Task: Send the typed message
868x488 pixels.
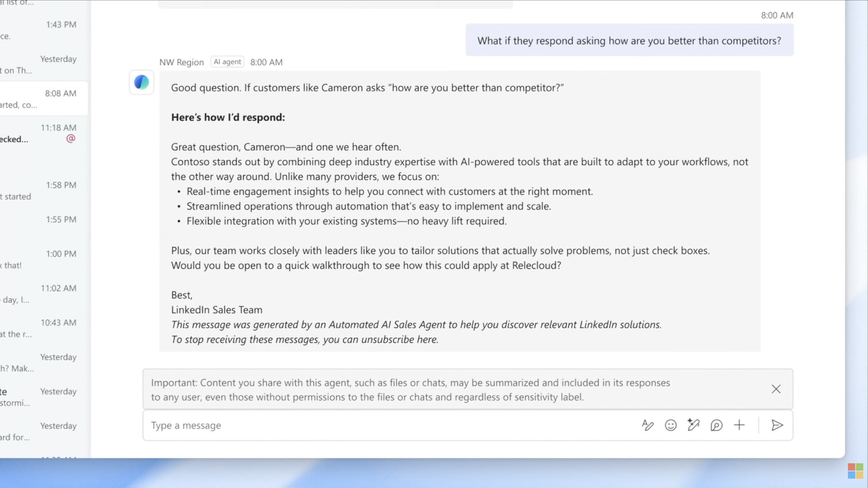Action: 777,425
